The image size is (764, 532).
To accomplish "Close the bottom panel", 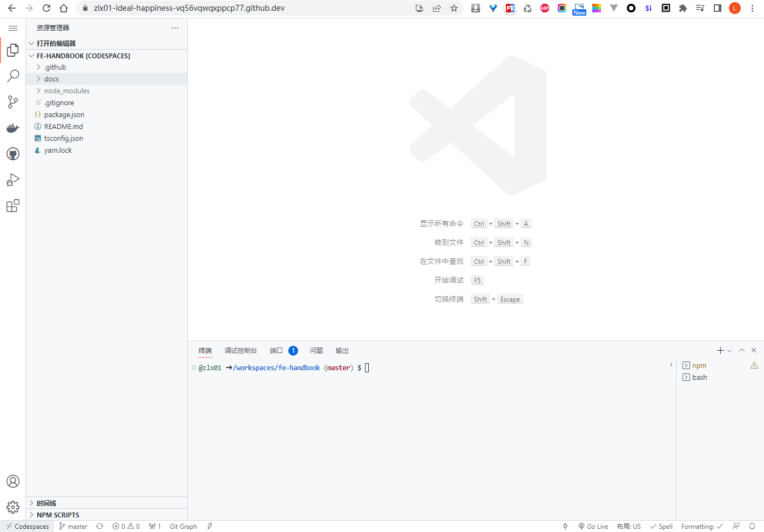I will [754, 351].
